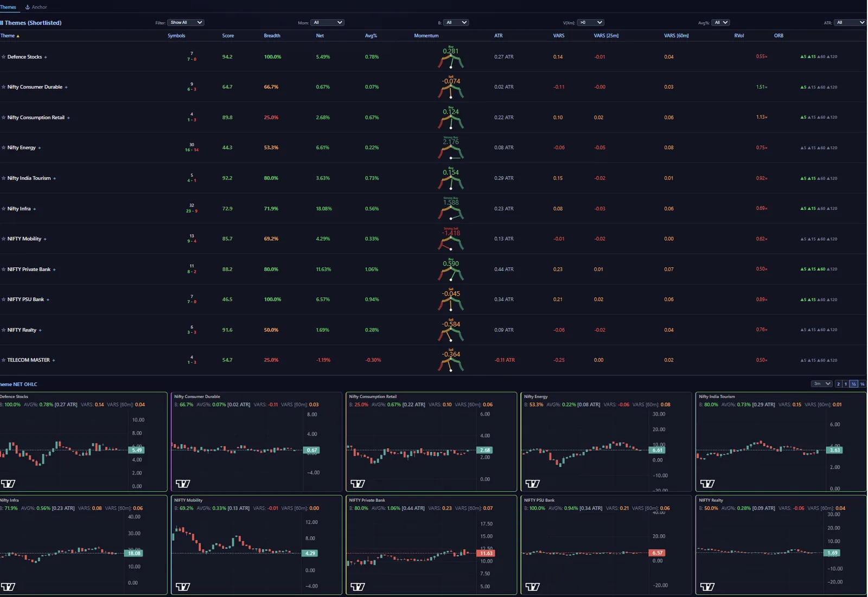Star the Defence Stocks theme
Screen dimensions: 868x597
click(3, 57)
